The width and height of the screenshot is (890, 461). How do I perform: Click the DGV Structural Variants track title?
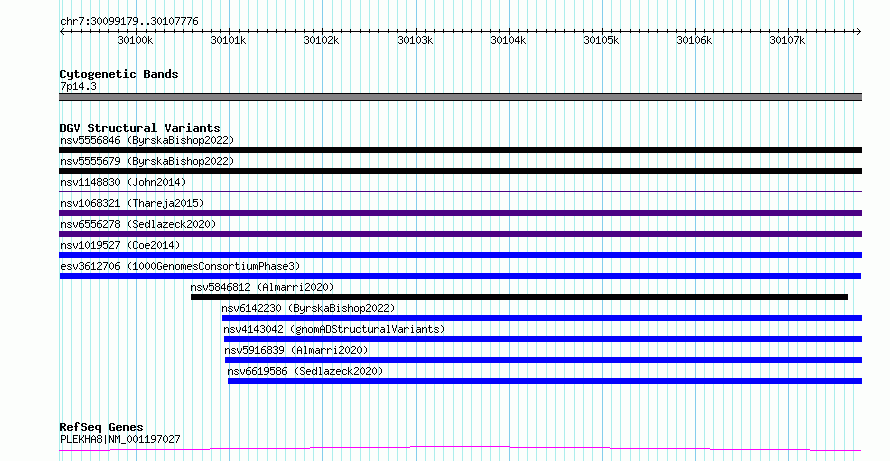(x=140, y=128)
